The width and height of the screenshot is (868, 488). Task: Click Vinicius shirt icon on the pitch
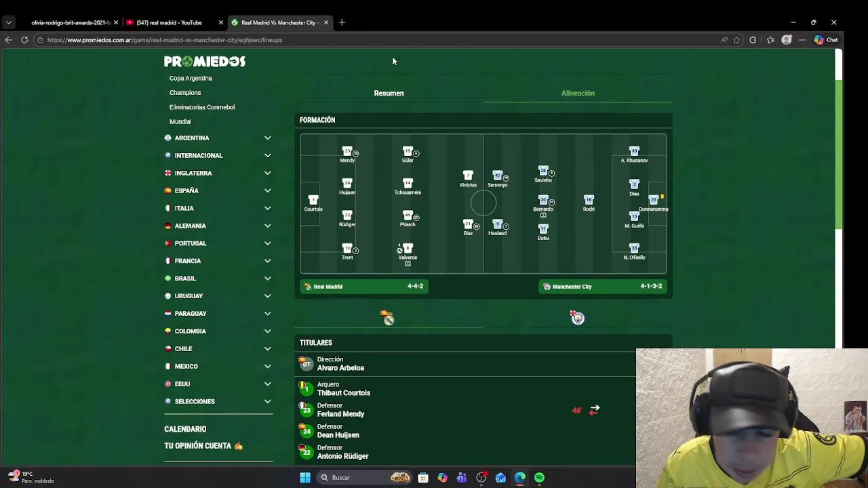pyautogui.click(x=468, y=176)
